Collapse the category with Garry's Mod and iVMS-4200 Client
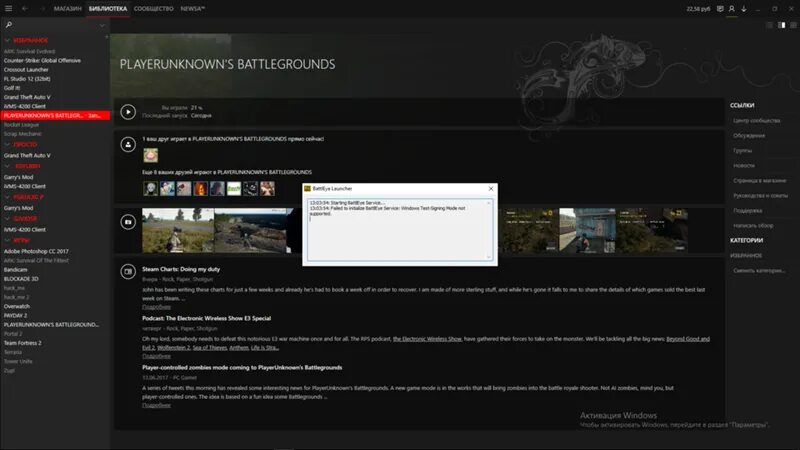 click(x=7, y=166)
